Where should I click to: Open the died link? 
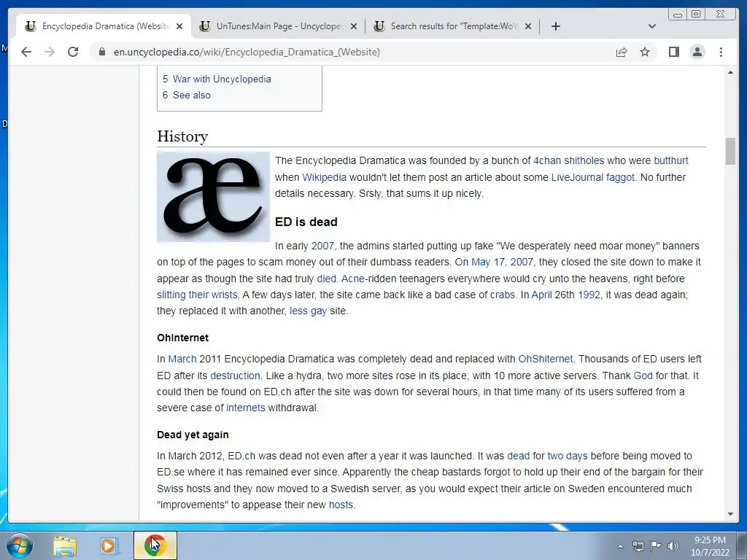tap(326, 279)
